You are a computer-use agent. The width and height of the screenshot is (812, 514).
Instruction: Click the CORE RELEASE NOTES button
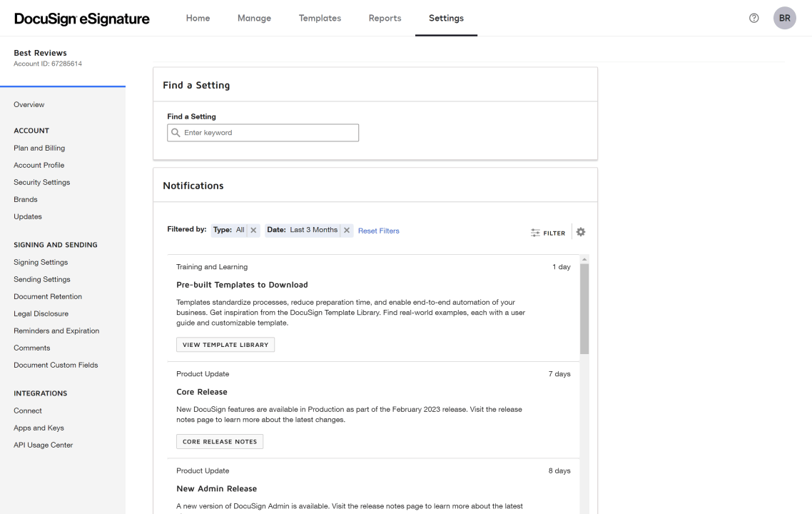pyautogui.click(x=219, y=441)
